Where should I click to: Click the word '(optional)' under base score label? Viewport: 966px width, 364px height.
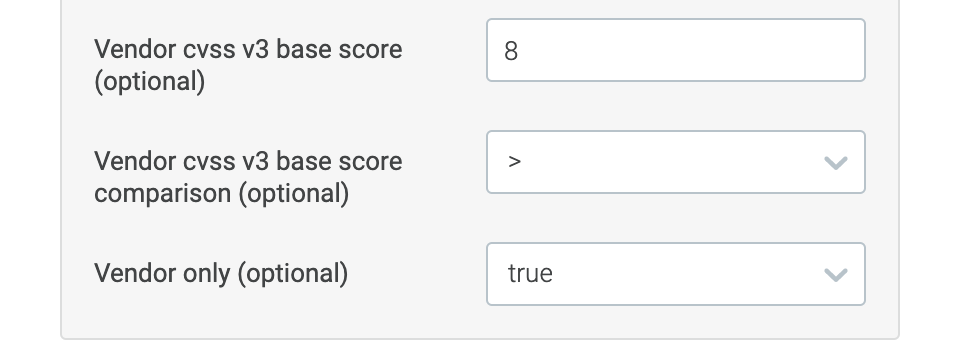coord(150,81)
